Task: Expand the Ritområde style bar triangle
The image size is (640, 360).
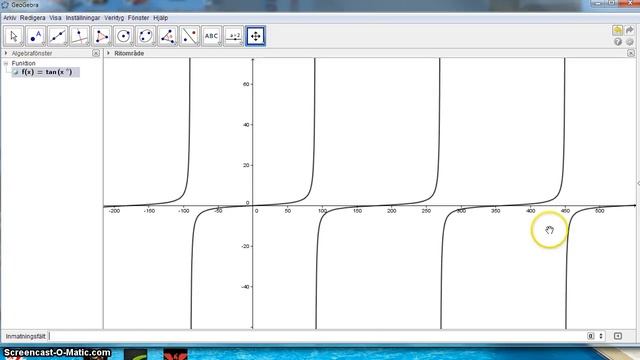Action: tap(108, 53)
